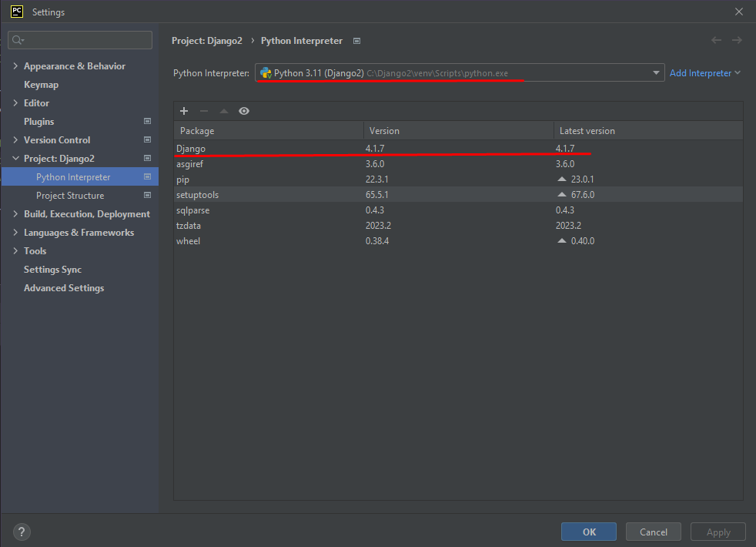Click the Python icon in interpreter field

coord(266,73)
